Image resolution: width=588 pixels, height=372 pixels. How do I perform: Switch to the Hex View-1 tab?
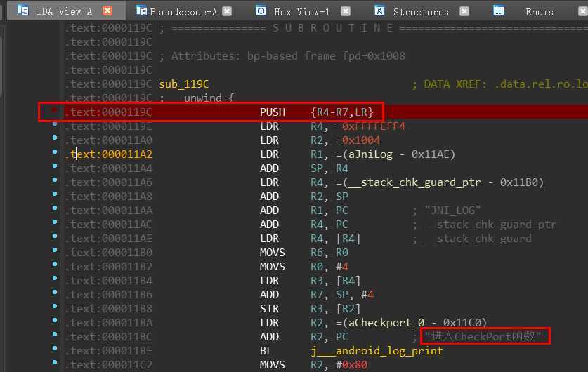tap(302, 12)
